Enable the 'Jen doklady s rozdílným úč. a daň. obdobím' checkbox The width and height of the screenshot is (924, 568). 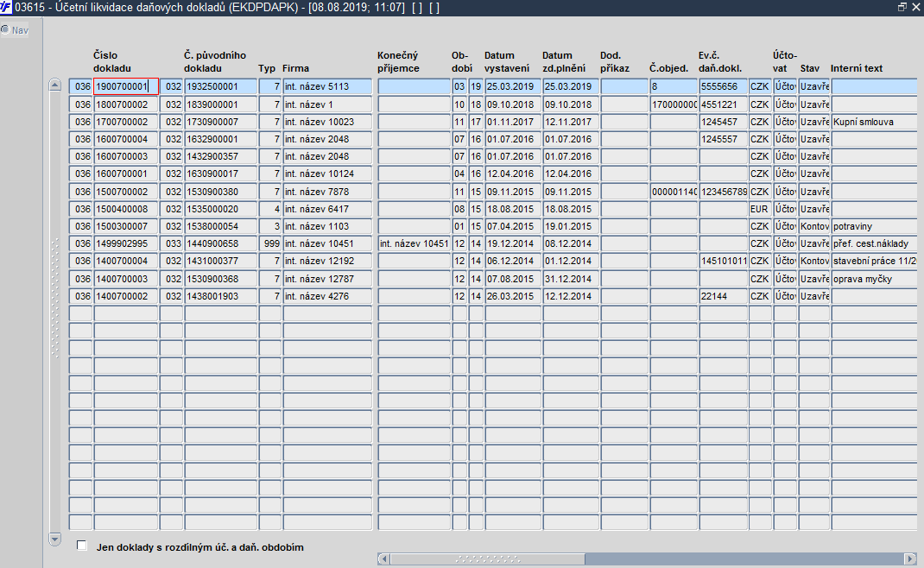tap(82, 546)
